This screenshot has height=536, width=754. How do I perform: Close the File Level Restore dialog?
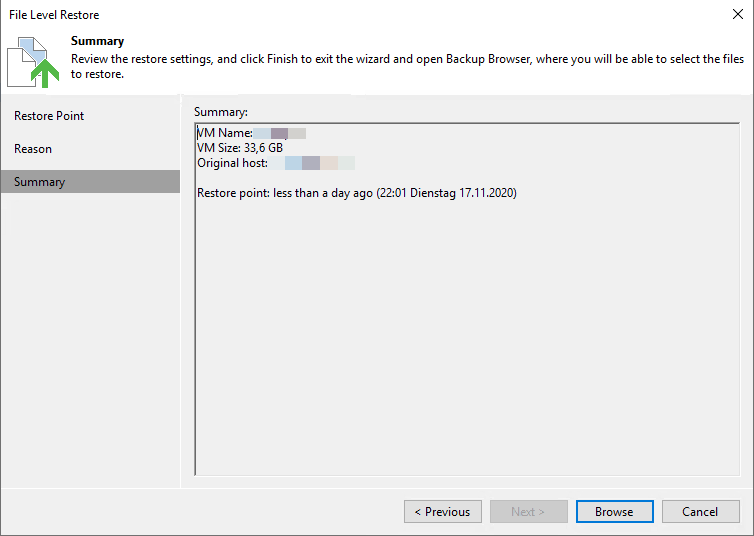pyautogui.click(x=738, y=14)
